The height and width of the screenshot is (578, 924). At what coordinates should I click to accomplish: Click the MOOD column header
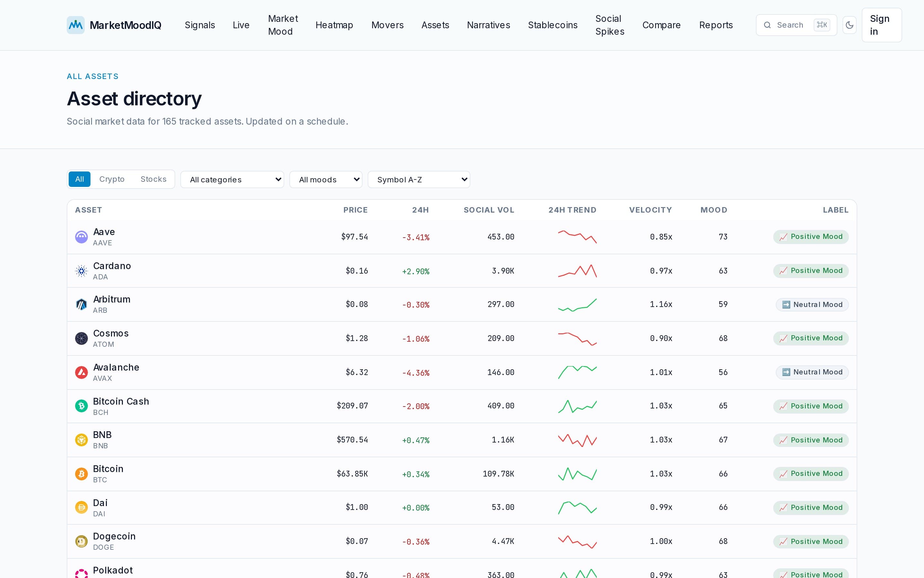pyautogui.click(x=714, y=210)
